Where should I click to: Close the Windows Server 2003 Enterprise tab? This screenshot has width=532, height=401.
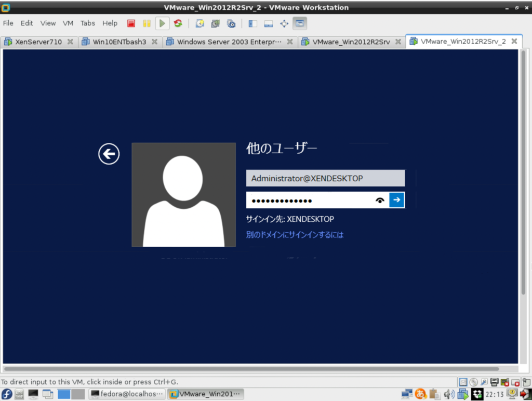290,42
